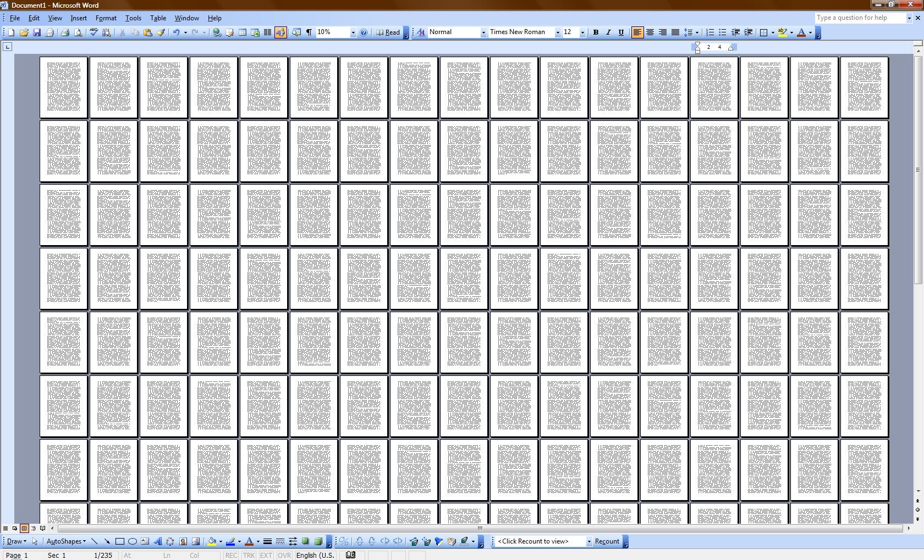The height and width of the screenshot is (560, 924).
Task: Open Microsoft Word Help
Action: click(364, 32)
